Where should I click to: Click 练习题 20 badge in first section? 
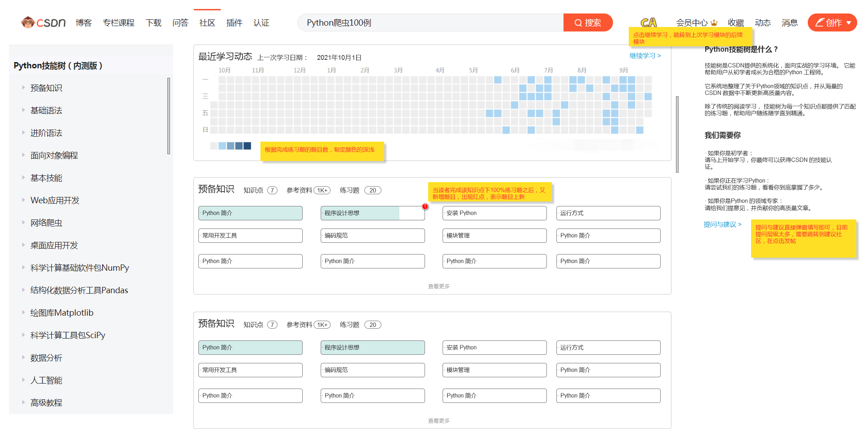[373, 190]
